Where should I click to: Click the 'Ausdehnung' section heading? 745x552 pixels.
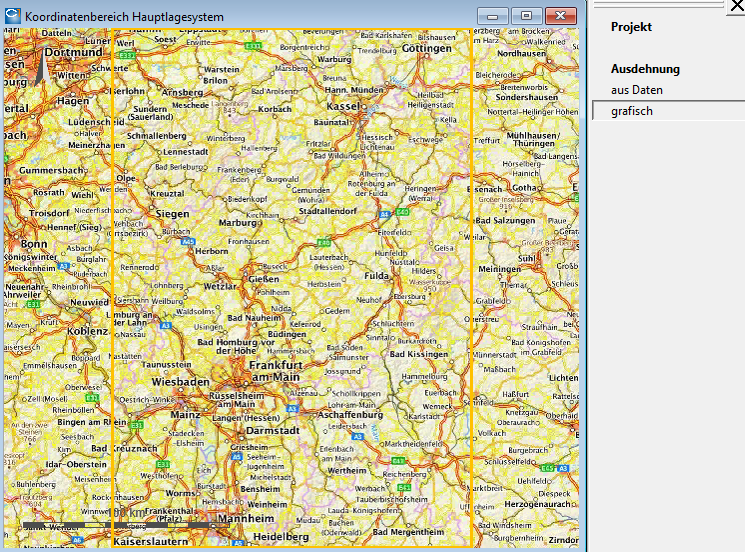pos(645,69)
